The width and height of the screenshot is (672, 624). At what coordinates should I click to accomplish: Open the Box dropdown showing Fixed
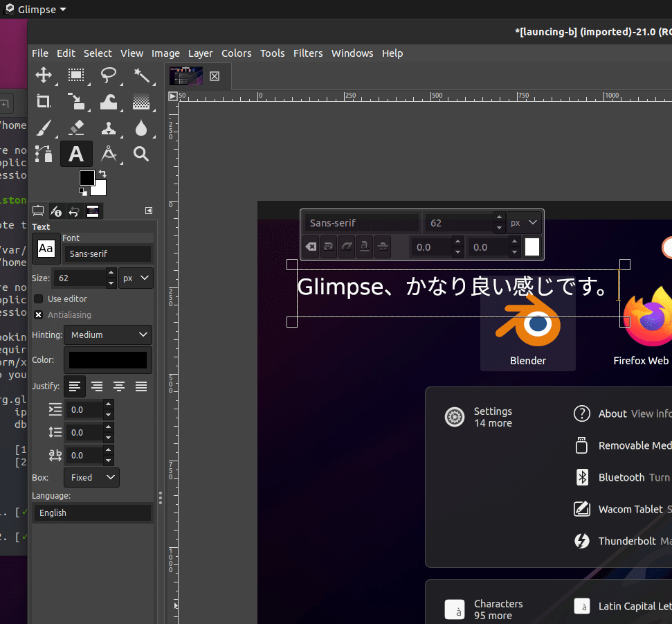click(x=91, y=477)
